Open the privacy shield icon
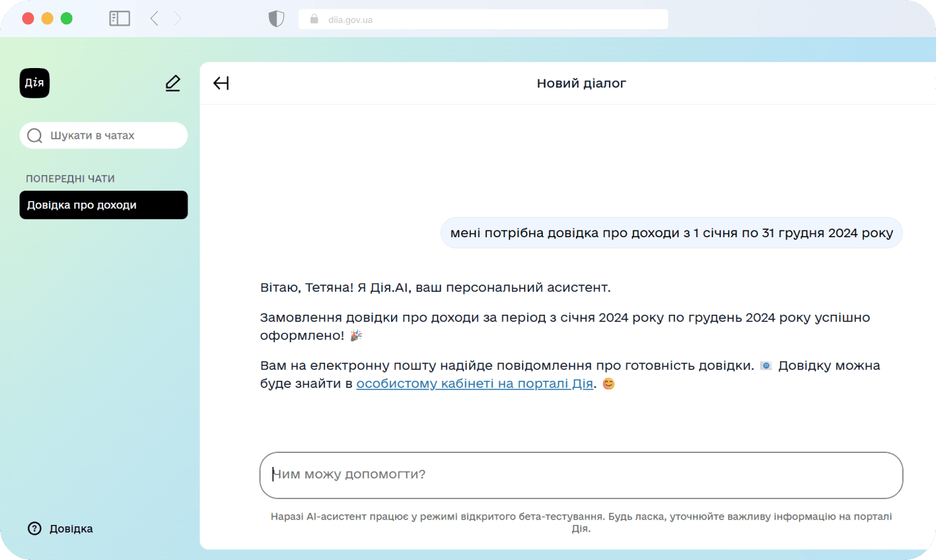Viewport: 936px width, 560px height. pos(276,19)
